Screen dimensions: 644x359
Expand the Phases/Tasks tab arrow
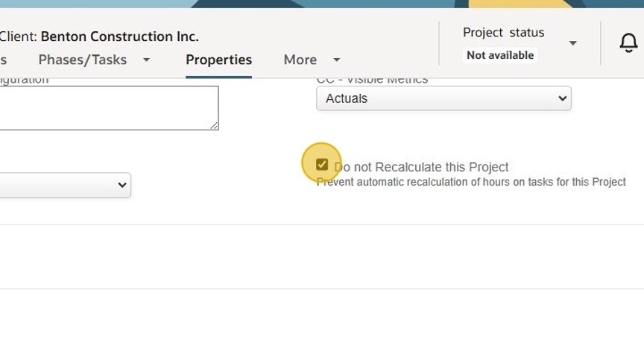tap(146, 60)
